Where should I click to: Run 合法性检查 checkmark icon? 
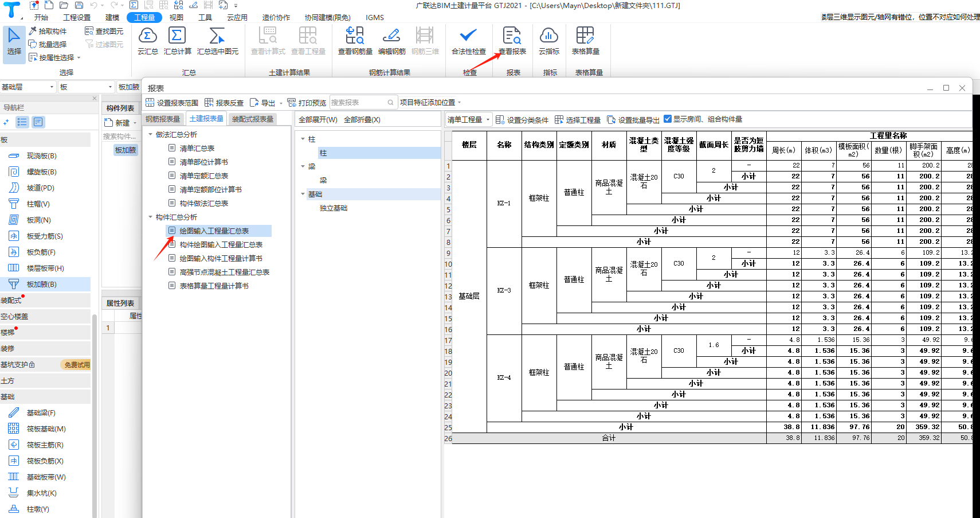468,36
